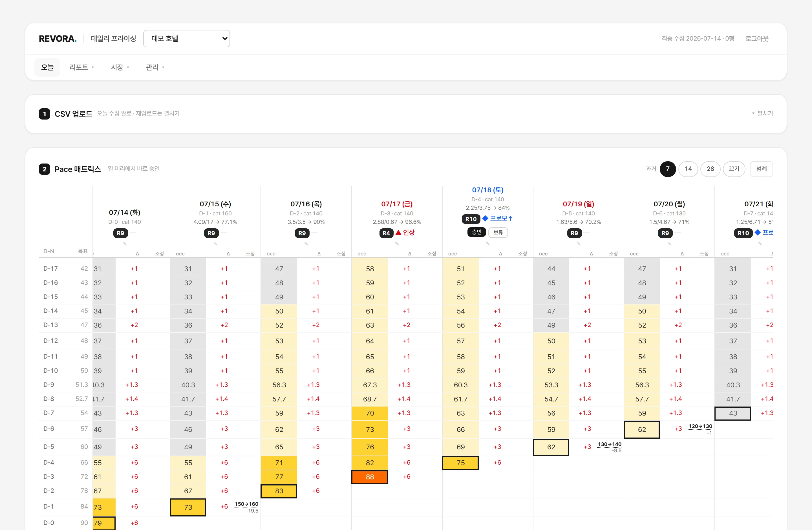Click the 150→160 adjustment on D-1

click(x=246, y=504)
